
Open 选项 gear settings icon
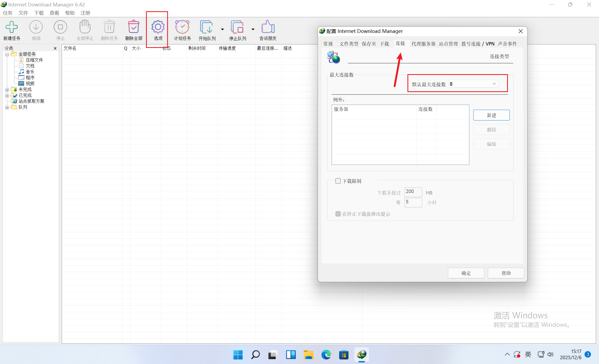point(158,27)
